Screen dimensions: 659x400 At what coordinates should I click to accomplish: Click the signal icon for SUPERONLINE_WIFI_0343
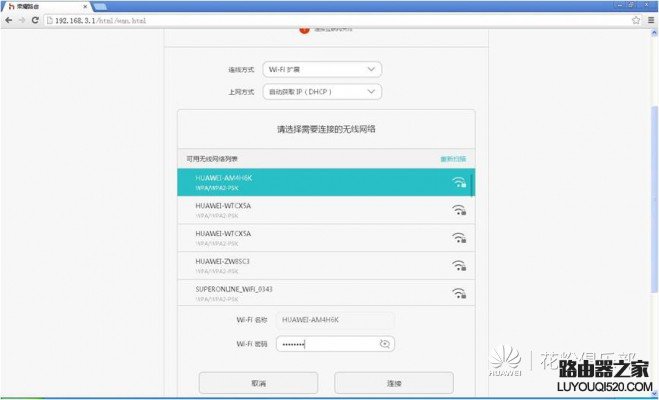pos(459,293)
